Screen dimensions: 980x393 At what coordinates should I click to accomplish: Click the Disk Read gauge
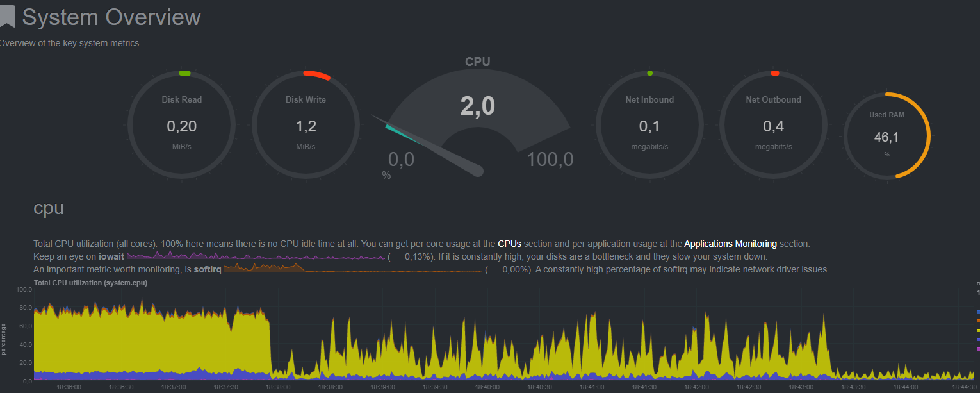(x=181, y=125)
